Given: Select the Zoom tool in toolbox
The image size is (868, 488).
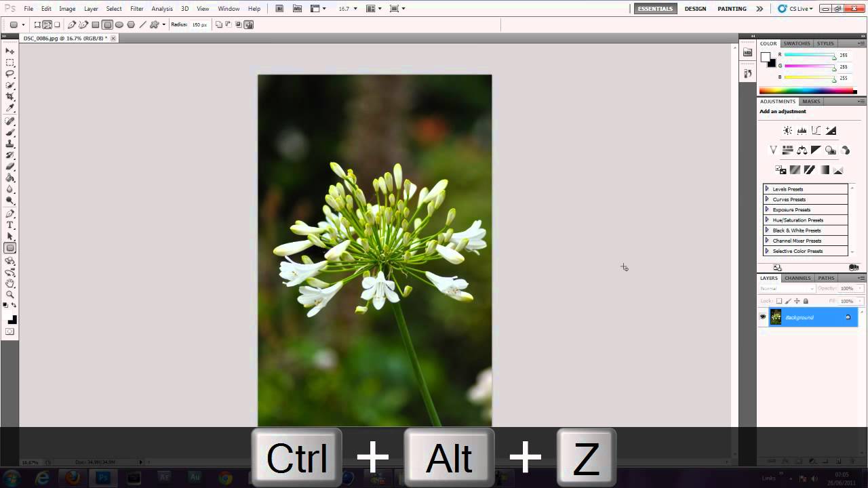Looking at the screenshot, I should (x=10, y=294).
